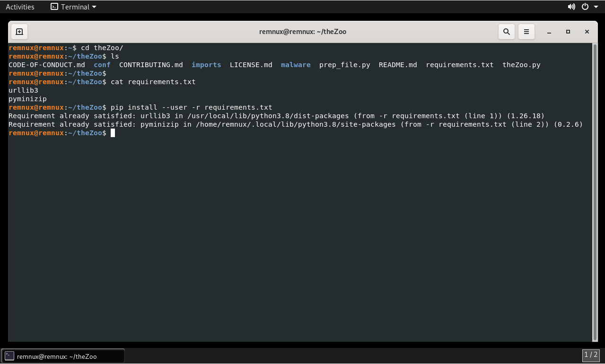This screenshot has height=364, width=605.
Task: Close the terminal window
Action: 587,32
